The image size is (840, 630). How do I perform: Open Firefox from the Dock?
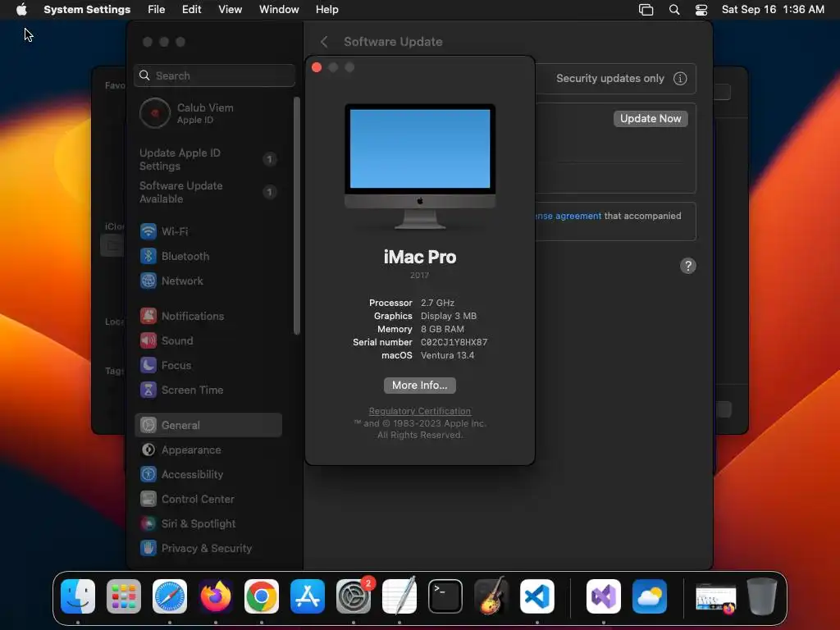216,596
